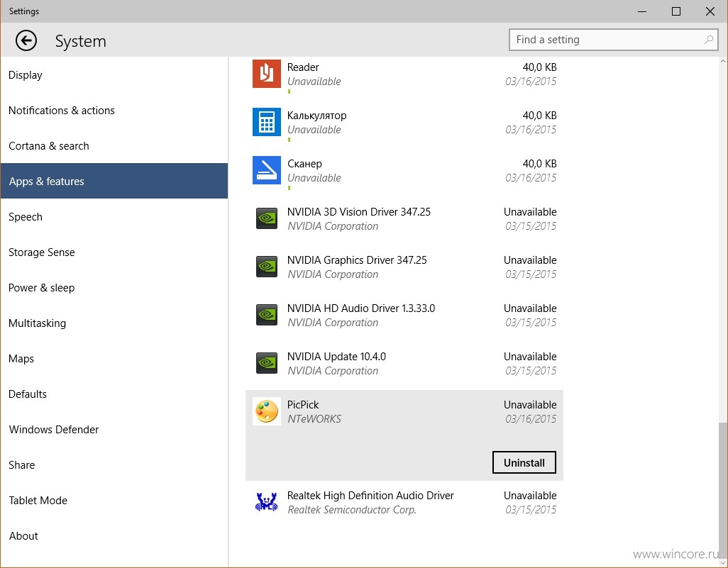The width and height of the screenshot is (728, 568).
Task: Maximize the Settings window
Action: point(676,11)
